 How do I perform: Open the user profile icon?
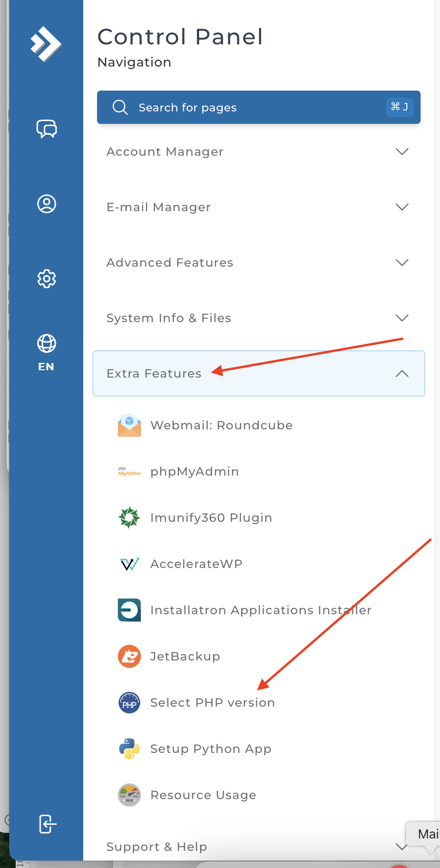[47, 204]
